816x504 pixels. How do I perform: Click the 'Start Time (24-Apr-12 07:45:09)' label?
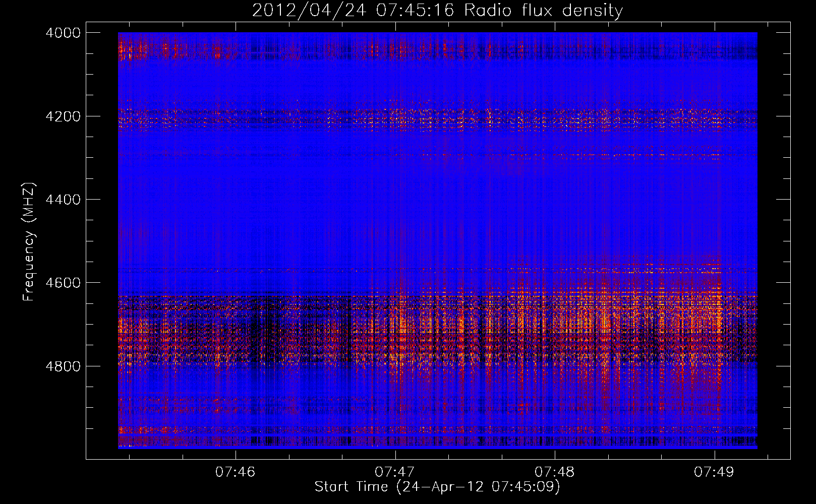pyautogui.click(x=437, y=487)
